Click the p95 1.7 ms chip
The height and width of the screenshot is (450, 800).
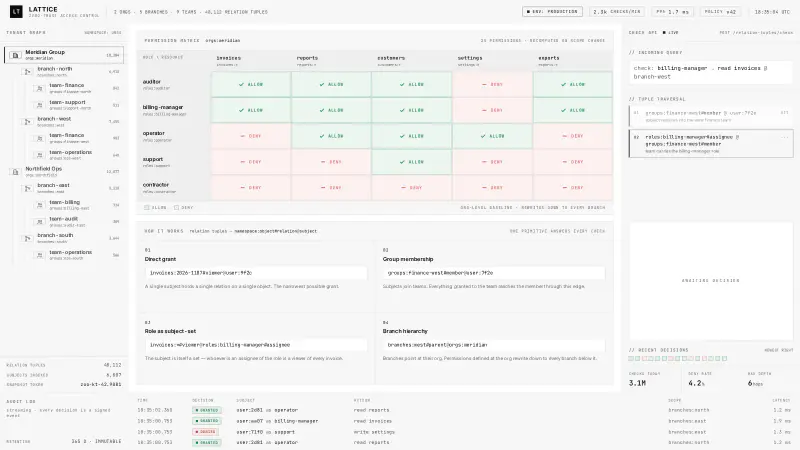point(672,11)
